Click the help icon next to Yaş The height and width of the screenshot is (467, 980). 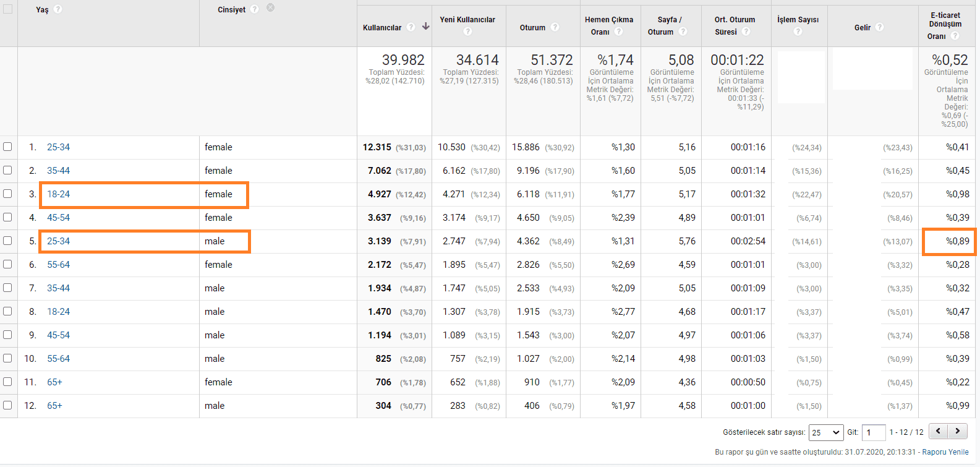point(58,9)
